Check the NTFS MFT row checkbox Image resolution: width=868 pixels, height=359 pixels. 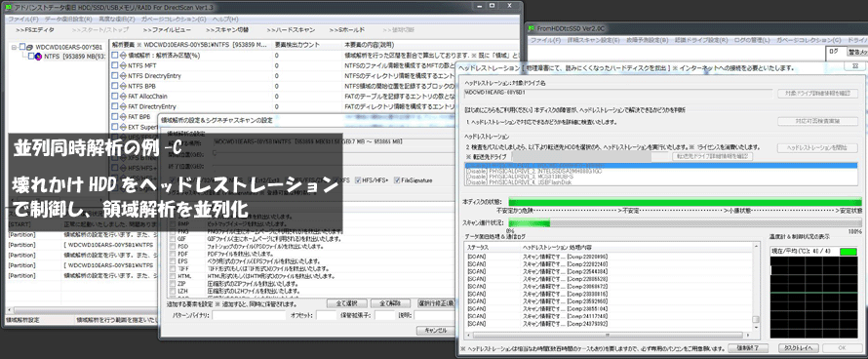pos(114,66)
